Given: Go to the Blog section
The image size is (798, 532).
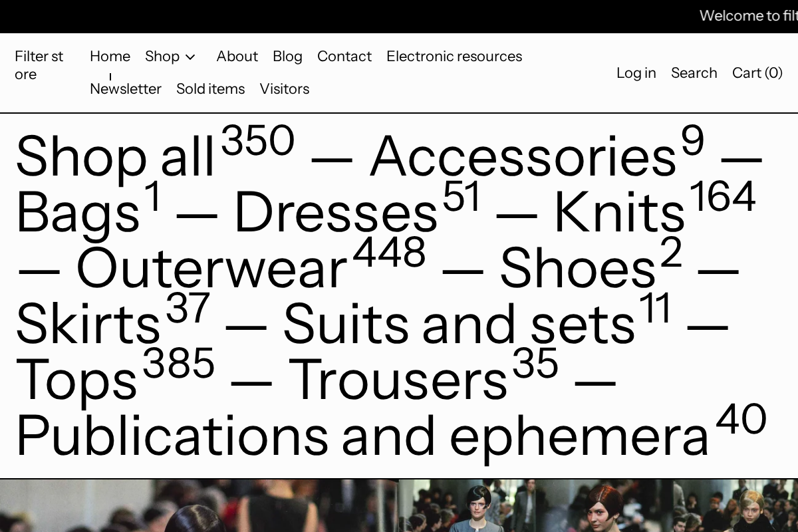Looking at the screenshot, I should tap(287, 57).
